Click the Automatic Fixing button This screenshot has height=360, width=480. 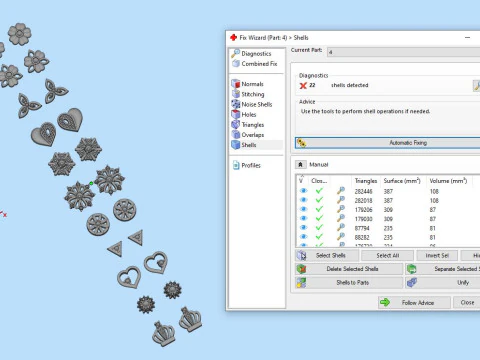pyautogui.click(x=387, y=143)
